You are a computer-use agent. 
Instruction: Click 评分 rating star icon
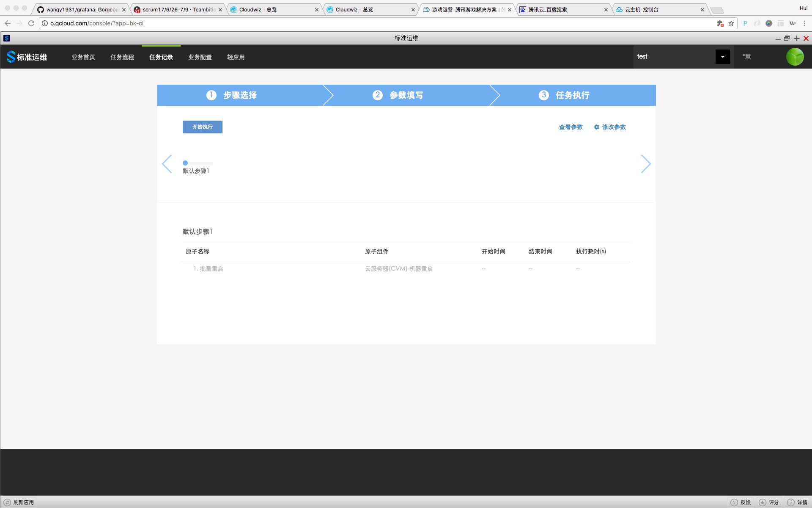pos(763,502)
